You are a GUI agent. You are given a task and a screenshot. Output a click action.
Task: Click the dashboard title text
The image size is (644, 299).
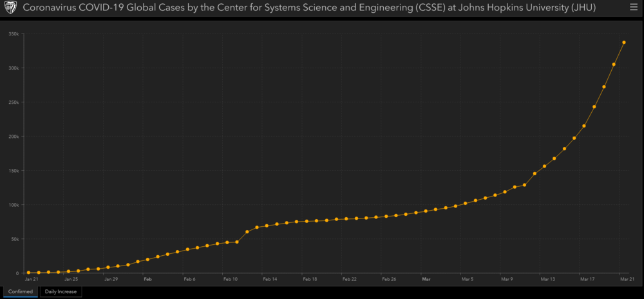tap(309, 7)
